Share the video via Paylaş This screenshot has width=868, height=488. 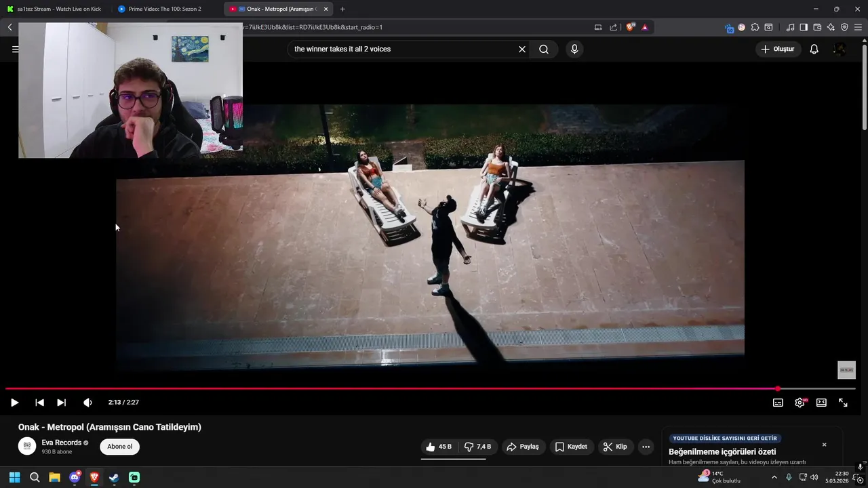tap(523, 447)
